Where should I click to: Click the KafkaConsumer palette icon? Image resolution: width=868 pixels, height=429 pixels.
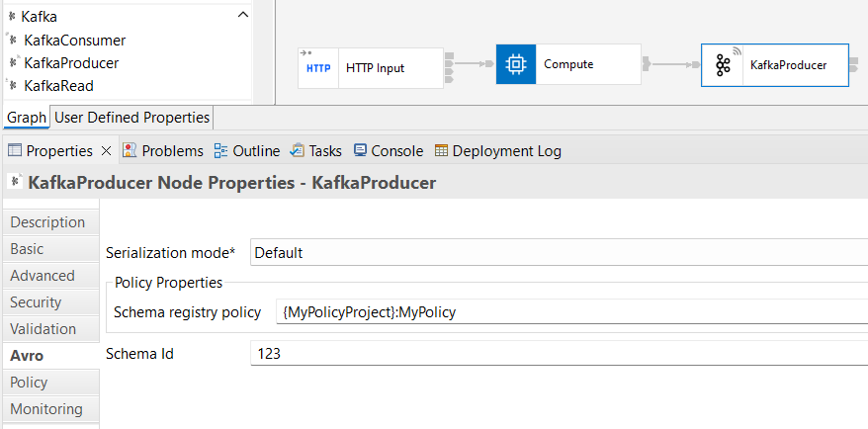point(12,40)
